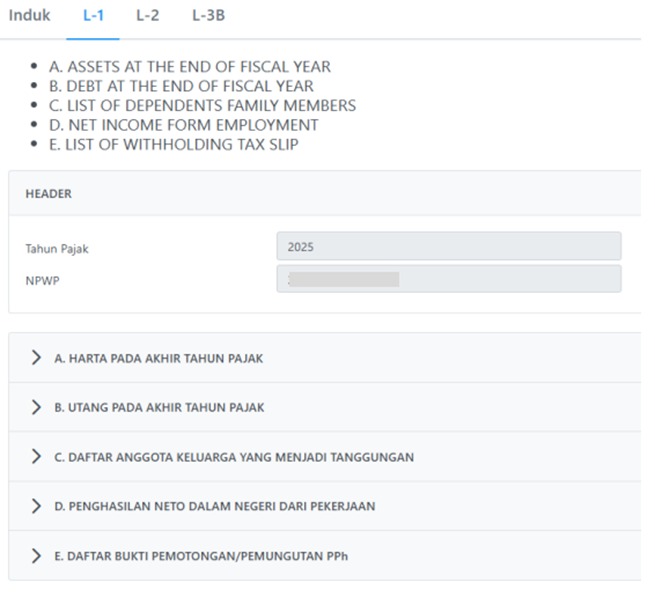Open section title D. PENGHASILAN NETO DALAM NEGERI
This screenshot has width=655, height=597.
click(214, 506)
